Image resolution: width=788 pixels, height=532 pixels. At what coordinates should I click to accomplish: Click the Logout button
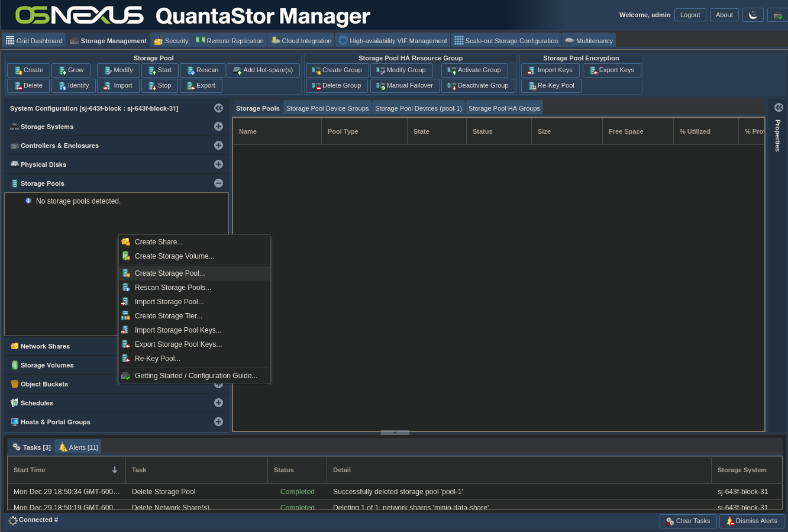click(690, 15)
